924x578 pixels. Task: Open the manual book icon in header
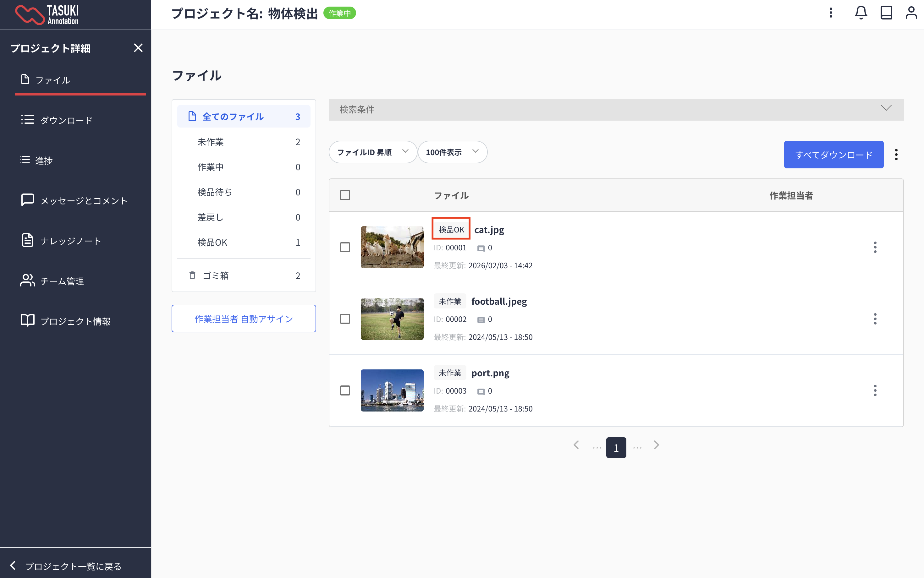(886, 13)
